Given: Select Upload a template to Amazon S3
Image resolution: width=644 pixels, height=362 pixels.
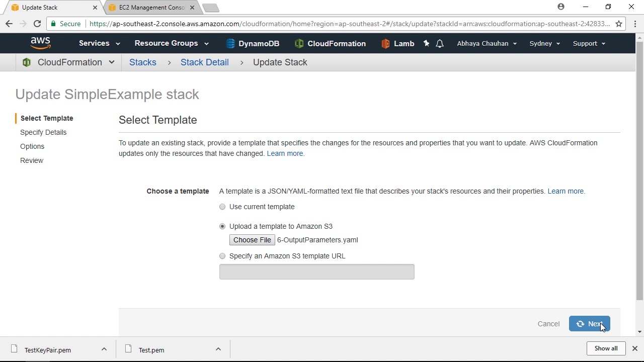Looking at the screenshot, I should coord(222,226).
